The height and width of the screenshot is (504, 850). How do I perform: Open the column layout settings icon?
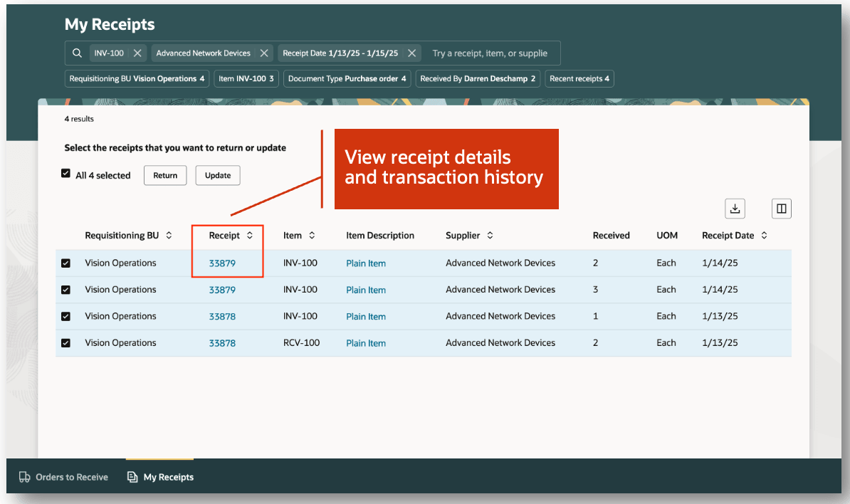pyautogui.click(x=781, y=209)
